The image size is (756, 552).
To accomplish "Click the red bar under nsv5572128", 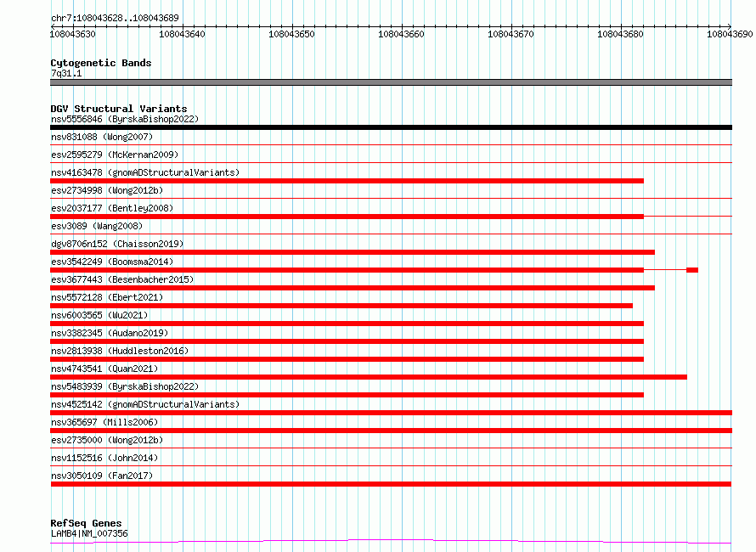I will [341, 306].
